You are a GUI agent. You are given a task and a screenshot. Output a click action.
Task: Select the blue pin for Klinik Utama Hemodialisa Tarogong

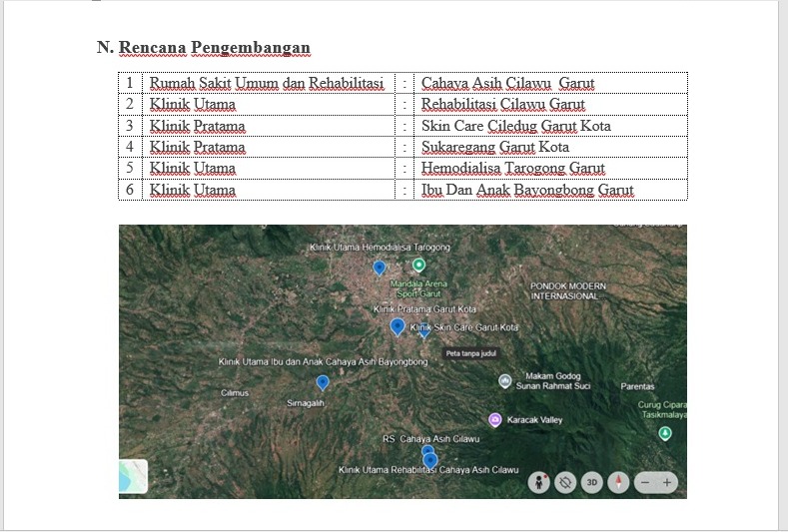380,268
